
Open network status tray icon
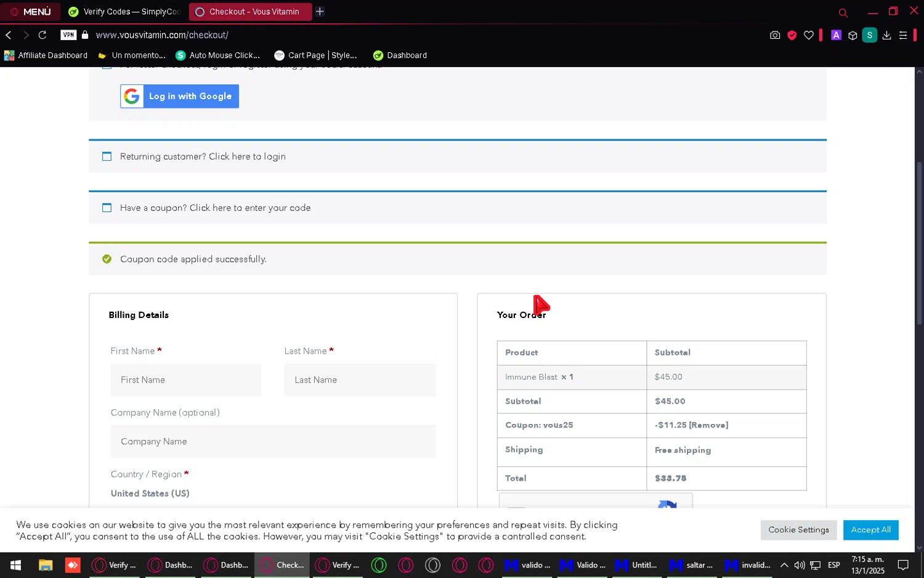(815, 565)
